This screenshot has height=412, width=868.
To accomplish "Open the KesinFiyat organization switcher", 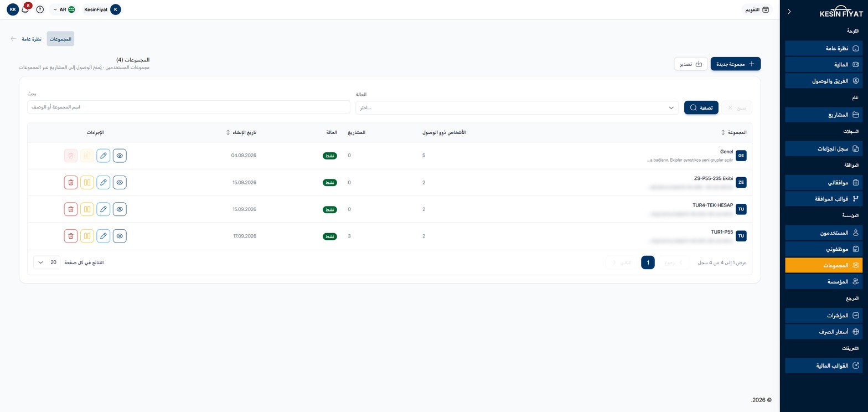I will (102, 9).
